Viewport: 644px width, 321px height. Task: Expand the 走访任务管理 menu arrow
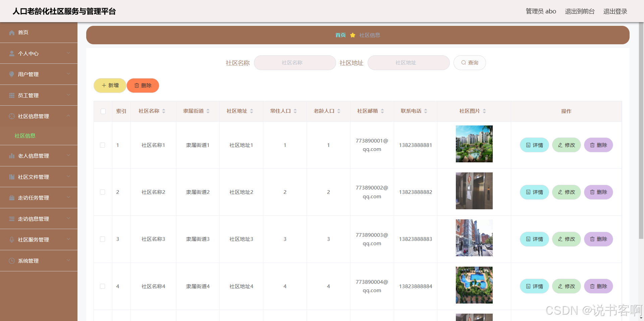68,197
